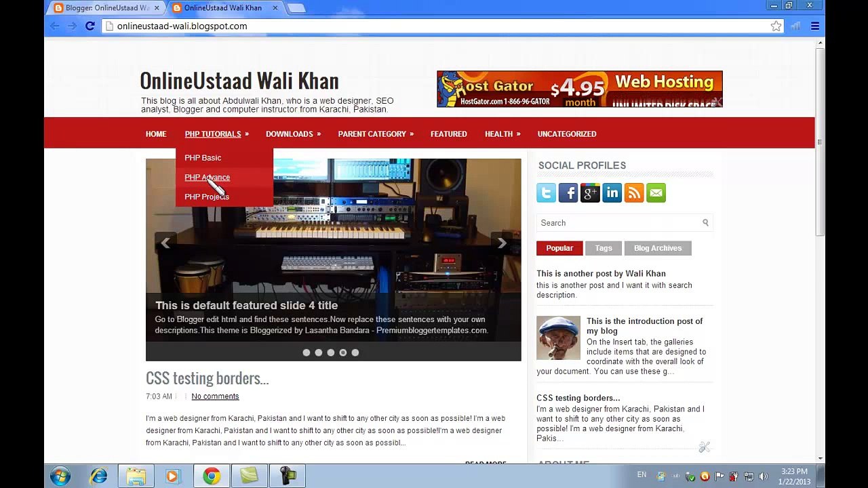
Task: Launch Internet Explorer from the taskbar
Action: (99, 476)
